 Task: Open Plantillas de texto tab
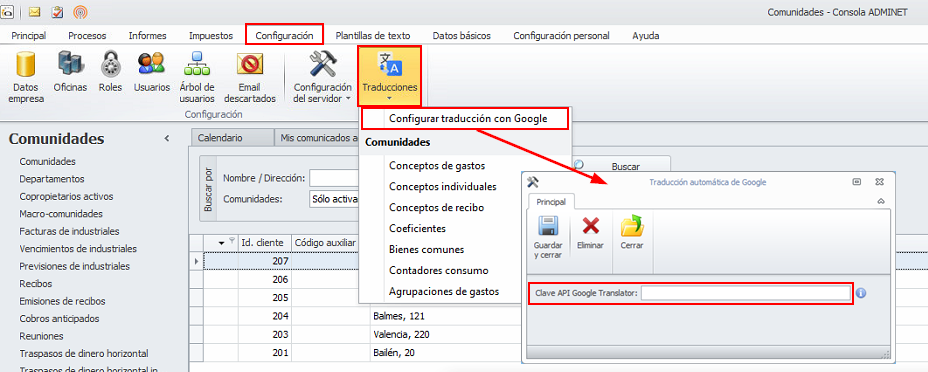[373, 35]
